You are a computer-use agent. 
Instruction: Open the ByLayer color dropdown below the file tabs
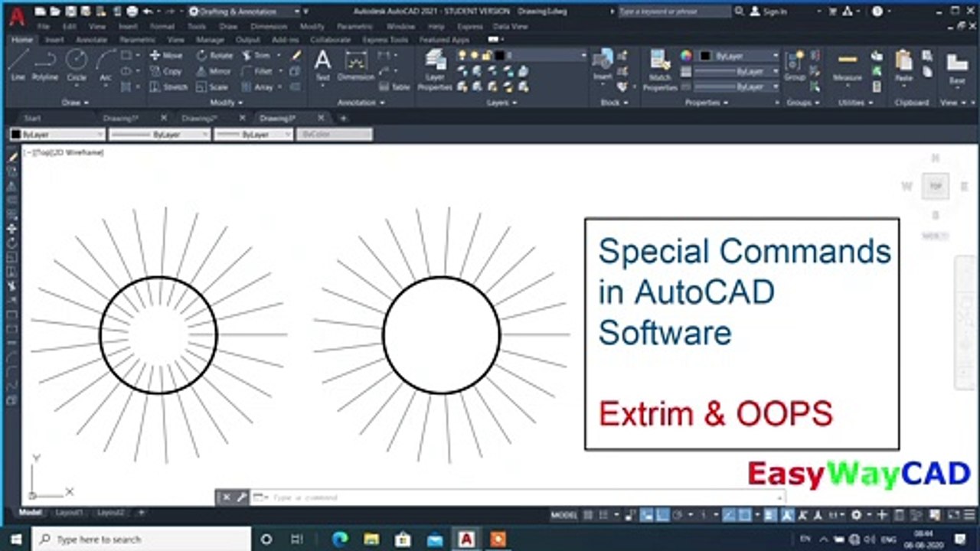point(57,134)
